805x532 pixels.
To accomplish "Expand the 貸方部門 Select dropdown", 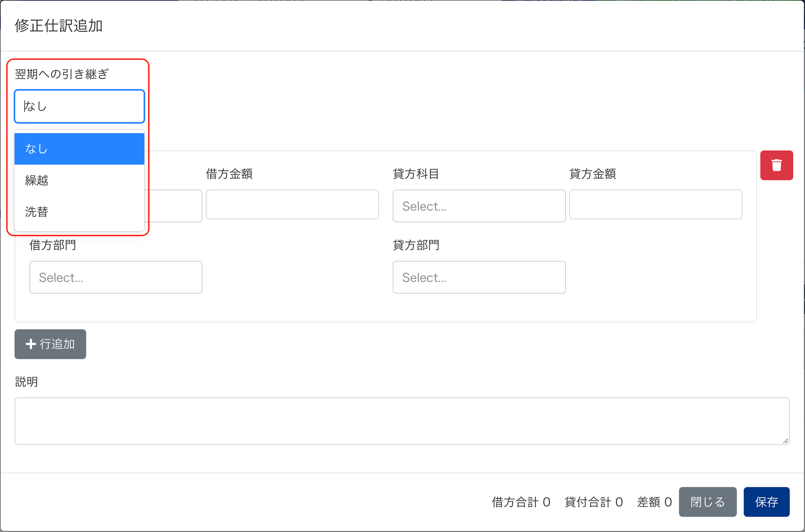I will [x=479, y=277].
